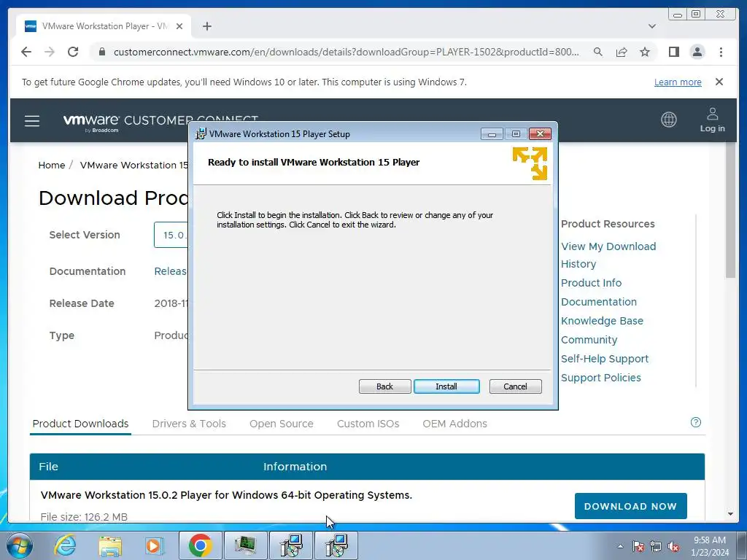Click the Action Center flag icon

[638, 546]
